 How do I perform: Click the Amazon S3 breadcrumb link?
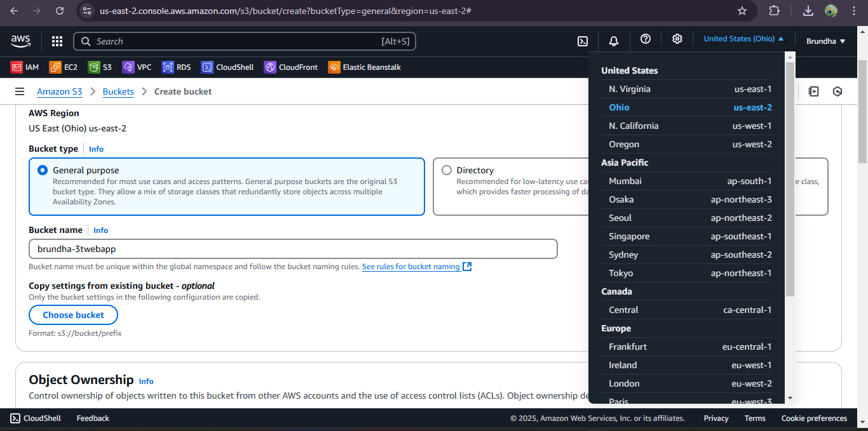(x=60, y=91)
